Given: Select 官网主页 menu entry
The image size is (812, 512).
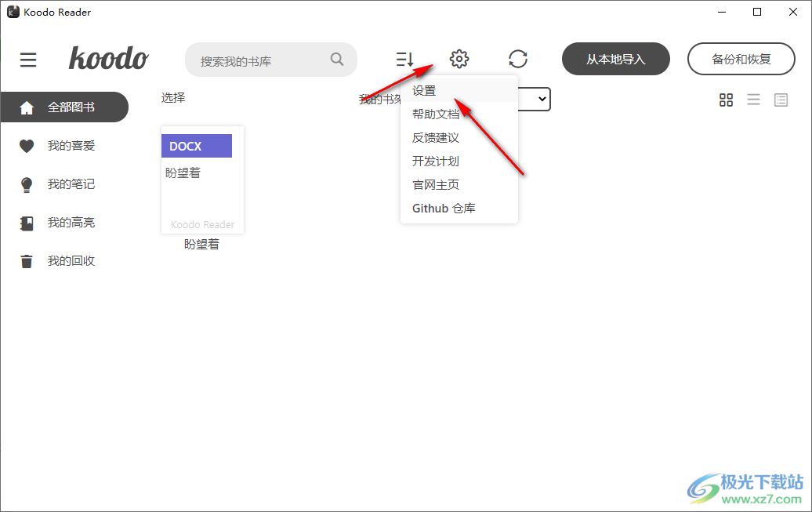Looking at the screenshot, I should tap(459, 184).
